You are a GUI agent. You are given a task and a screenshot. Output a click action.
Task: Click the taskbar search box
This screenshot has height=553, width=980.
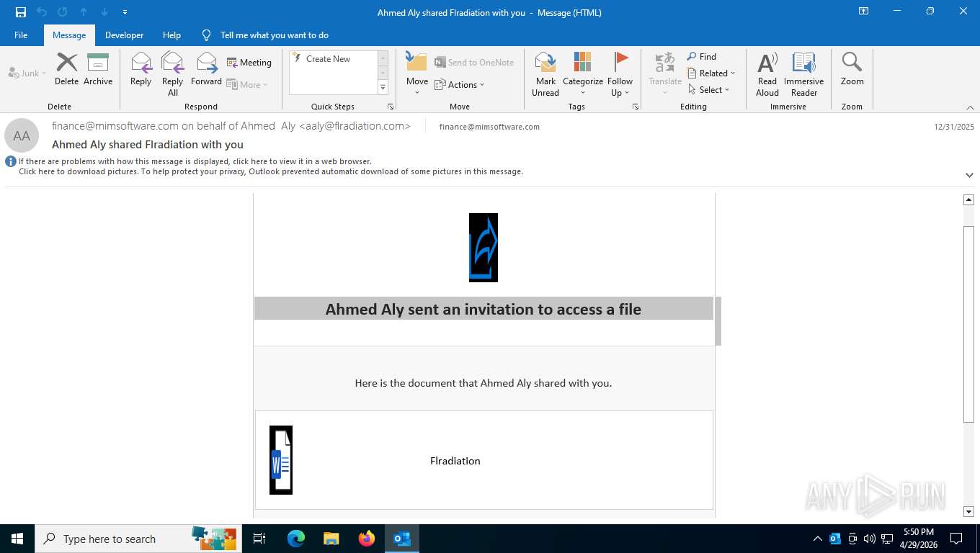138,539
